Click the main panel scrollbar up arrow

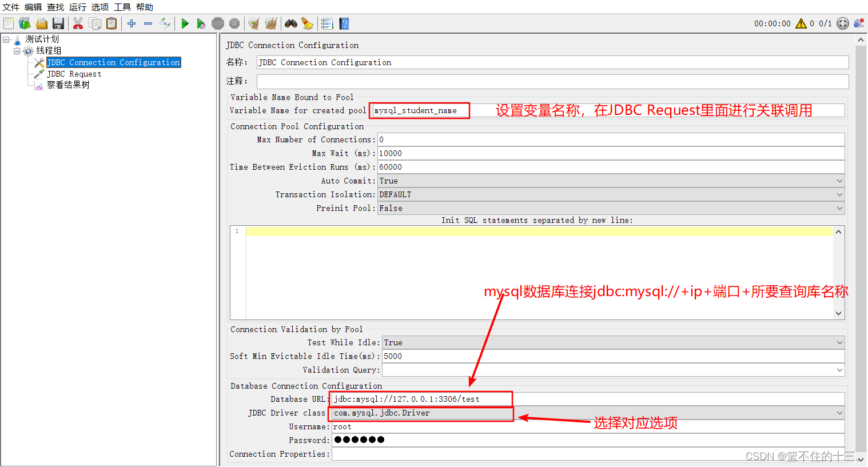[861, 40]
